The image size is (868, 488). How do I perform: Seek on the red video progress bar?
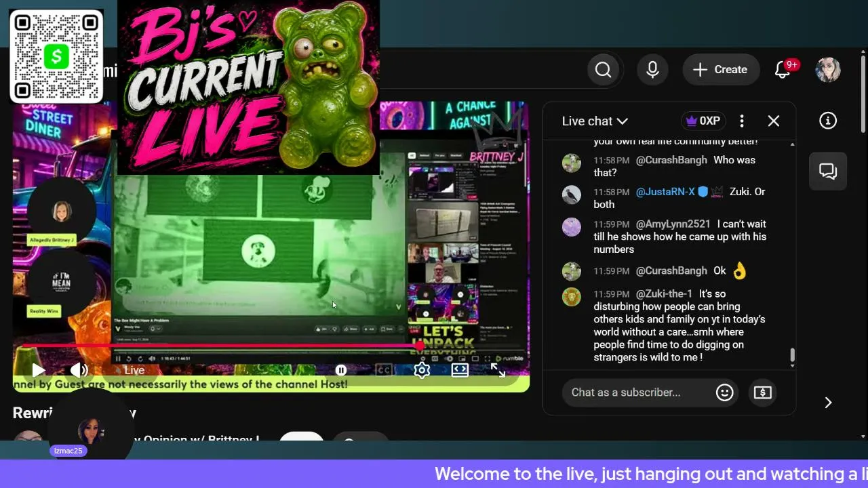(x=221, y=346)
